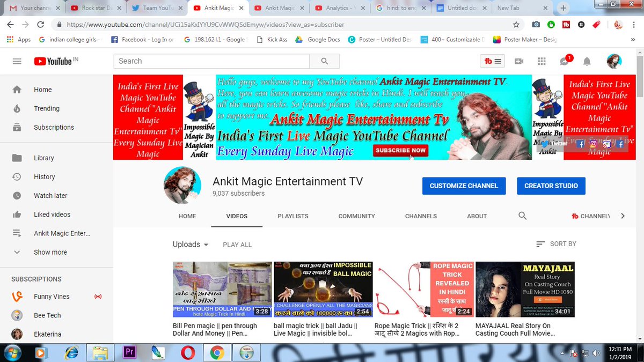Click the Windows Start button
Image resolution: width=644 pixels, height=362 pixels.
[x=11, y=352]
